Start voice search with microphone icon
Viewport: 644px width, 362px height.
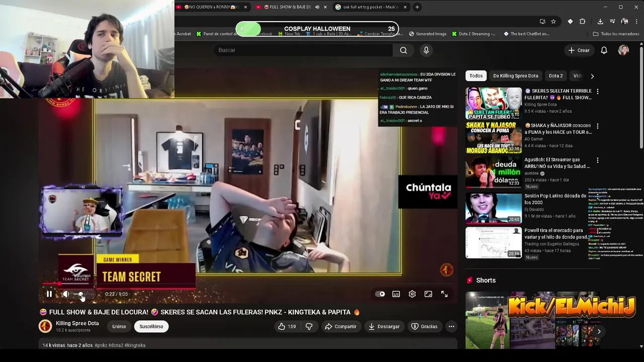coord(426,50)
